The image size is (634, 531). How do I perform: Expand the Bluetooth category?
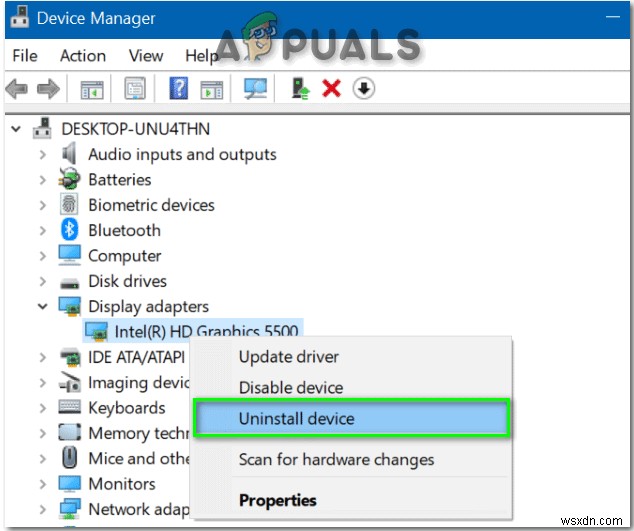tap(42, 230)
